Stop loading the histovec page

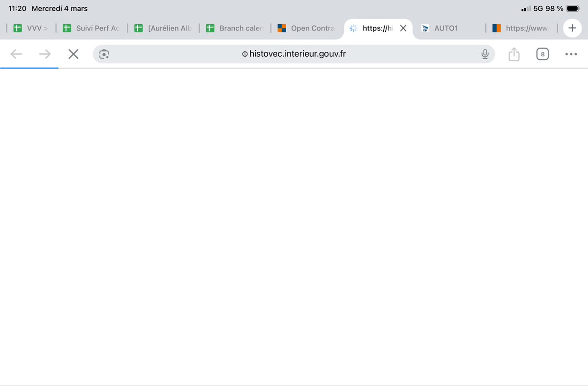(73, 54)
